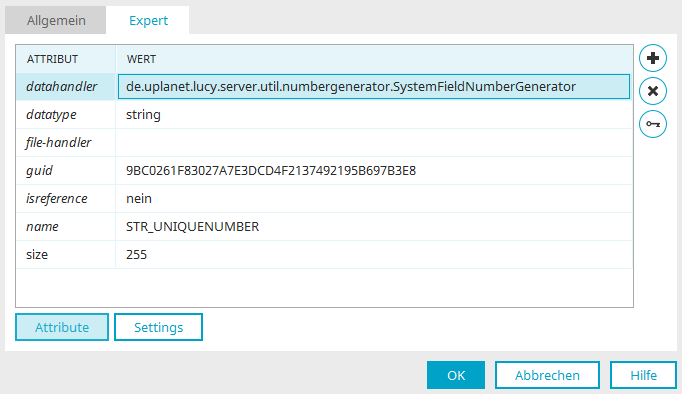Select the size attribute label

[37, 254]
